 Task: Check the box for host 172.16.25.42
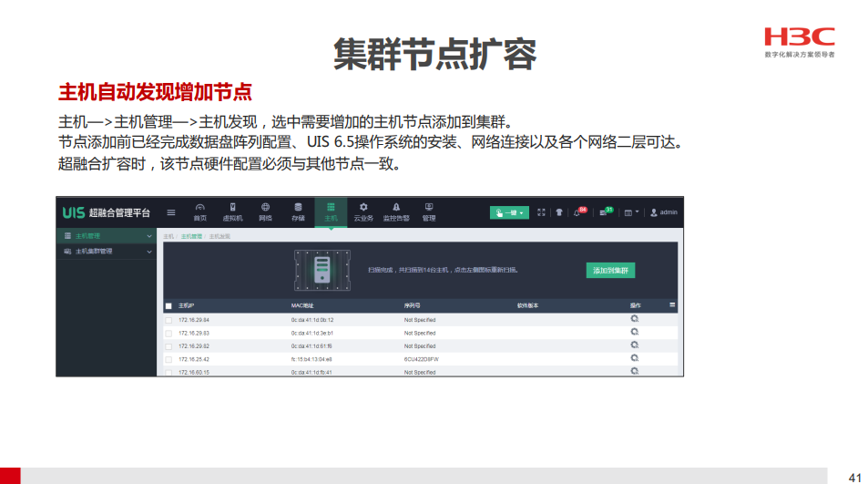[168, 360]
